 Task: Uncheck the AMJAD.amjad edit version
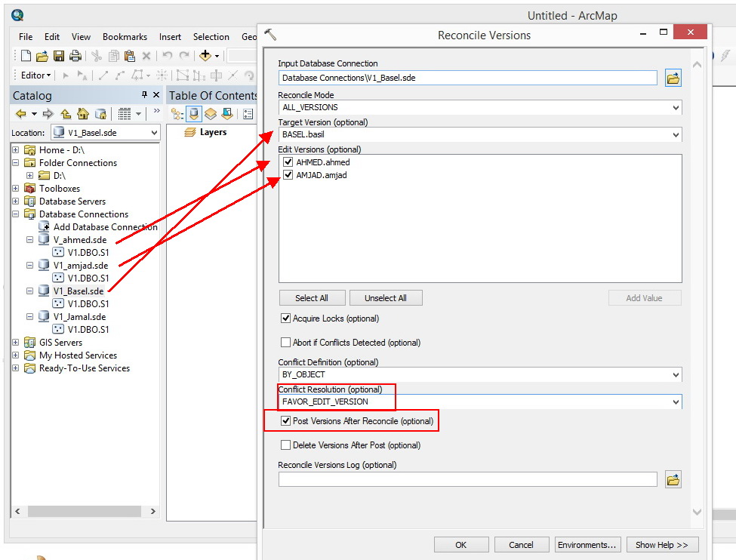(288, 175)
